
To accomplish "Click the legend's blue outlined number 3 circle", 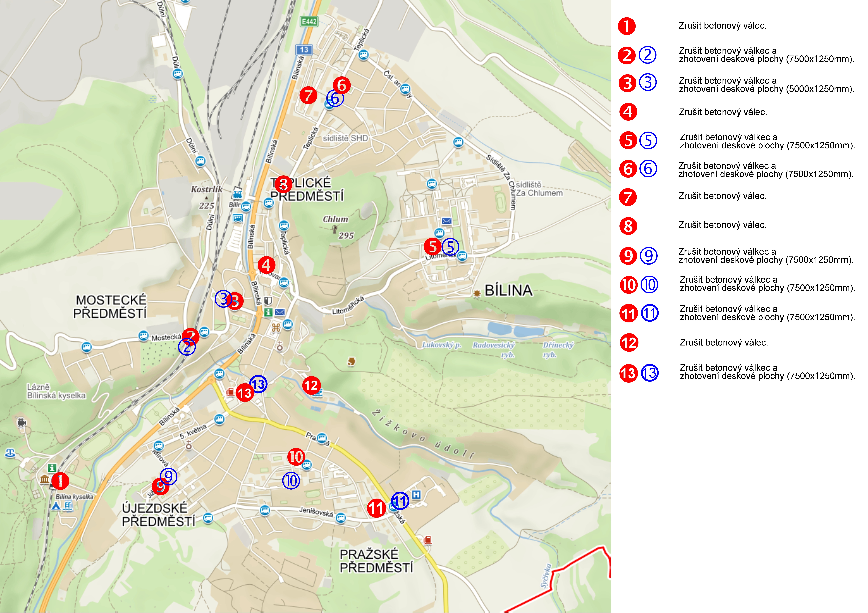I will tap(648, 82).
